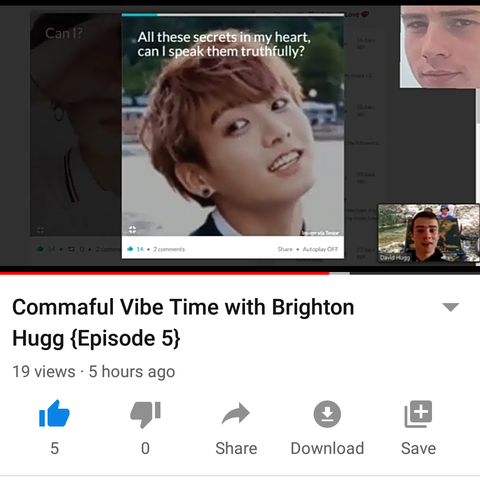480x480 pixels.
Task: Tap the Save to playlist icon
Action: [418, 414]
